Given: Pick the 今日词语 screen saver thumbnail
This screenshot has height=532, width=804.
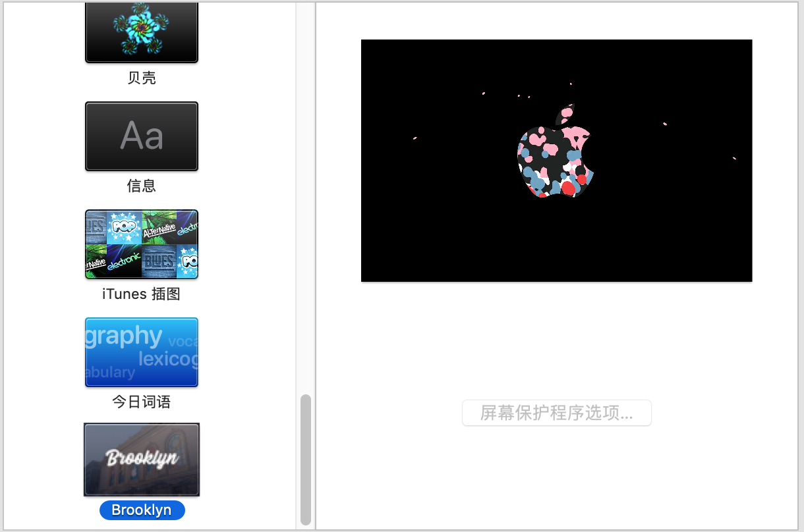Looking at the screenshot, I should point(142,352).
